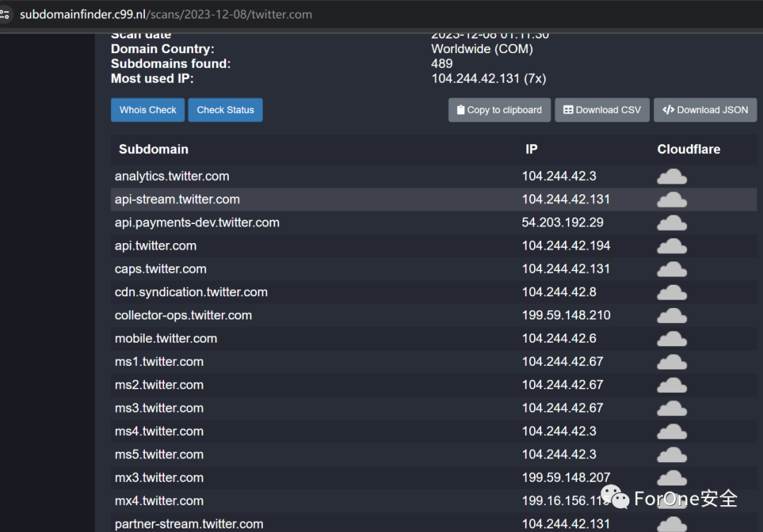Select the most used IP 104.244.42.131 (7x)
Screen dimensions: 763x532
pyautogui.click(x=489, y=78)
